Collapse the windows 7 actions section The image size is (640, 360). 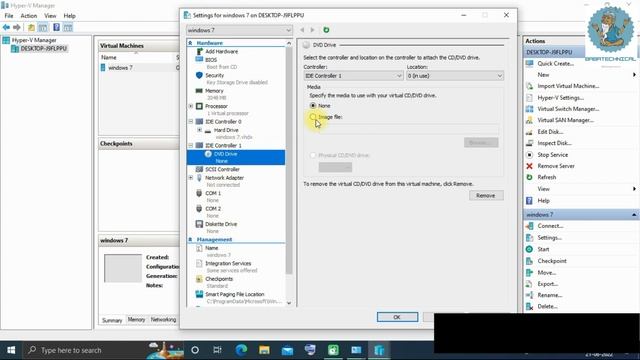pyautogui.click(x=634, y=215)
